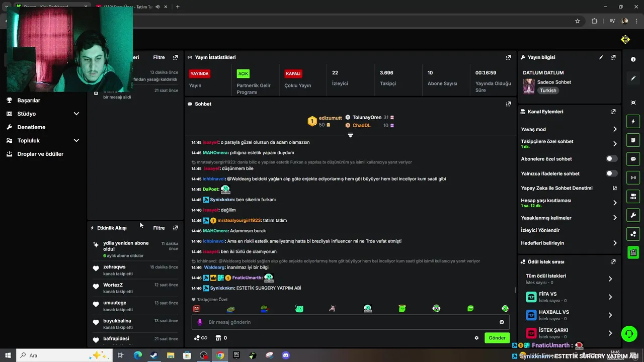Click the wrench icon in right sidebar
Image resolution: width=644 pixels, height=362 pixels.
[x=633, y=215]
